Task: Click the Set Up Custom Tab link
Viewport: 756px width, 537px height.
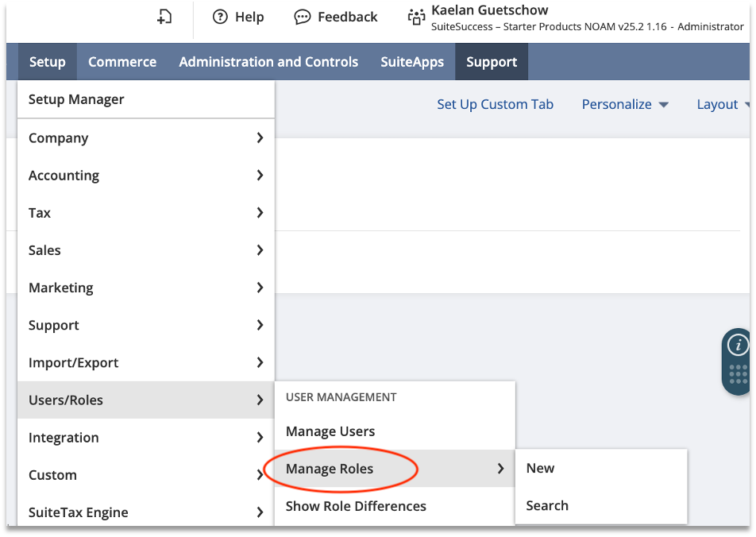Action: click(496, 104)
